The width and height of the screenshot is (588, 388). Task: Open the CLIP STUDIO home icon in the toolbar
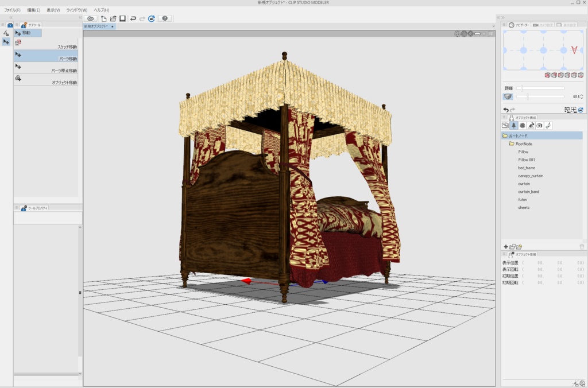tap(90, 18)
